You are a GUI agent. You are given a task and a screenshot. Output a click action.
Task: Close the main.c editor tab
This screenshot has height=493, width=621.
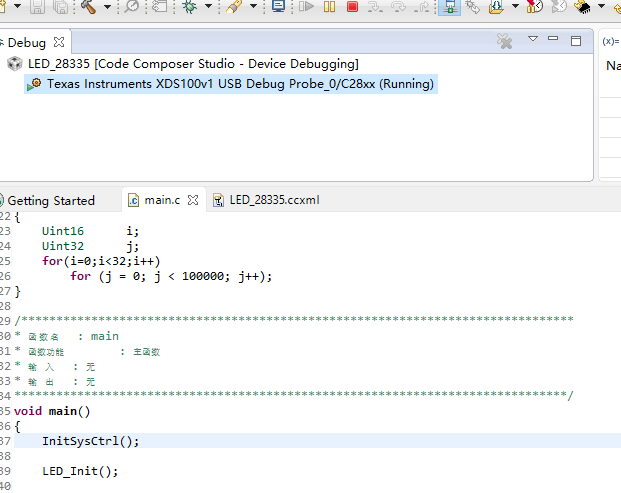tap(193, 200)
